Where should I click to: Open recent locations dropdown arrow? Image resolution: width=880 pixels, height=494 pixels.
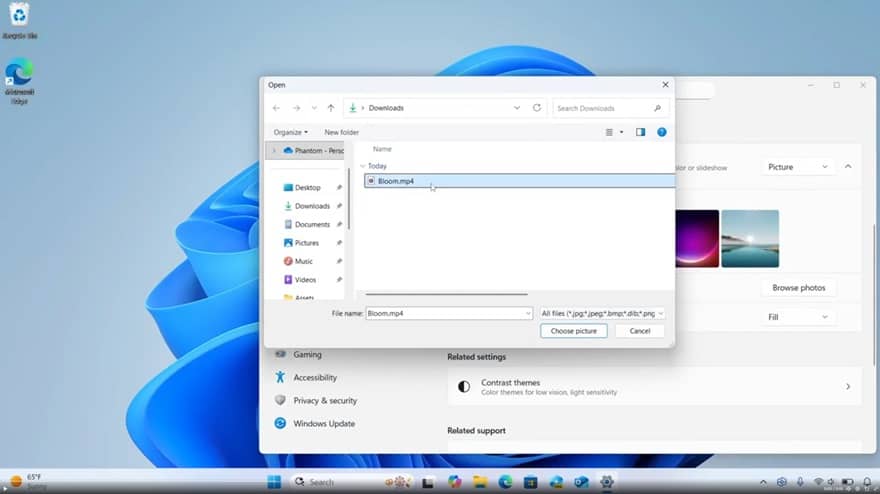click(x=314, y=108)
